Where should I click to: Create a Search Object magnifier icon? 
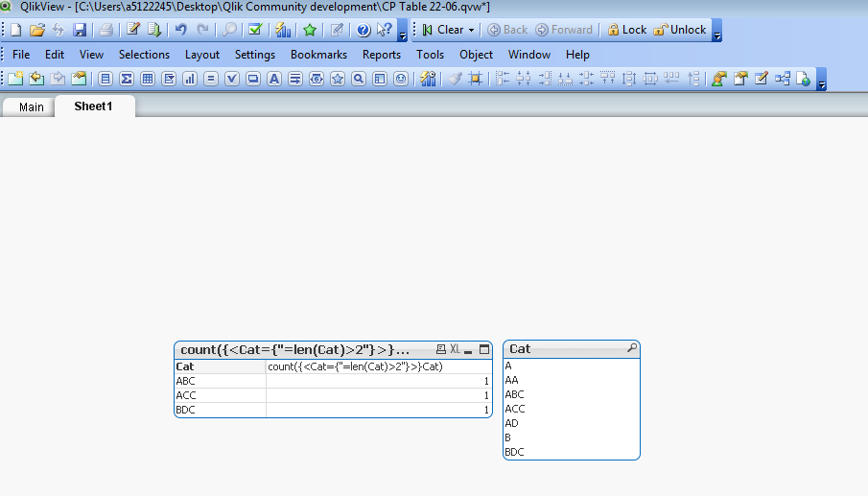(x=359, y=79)
